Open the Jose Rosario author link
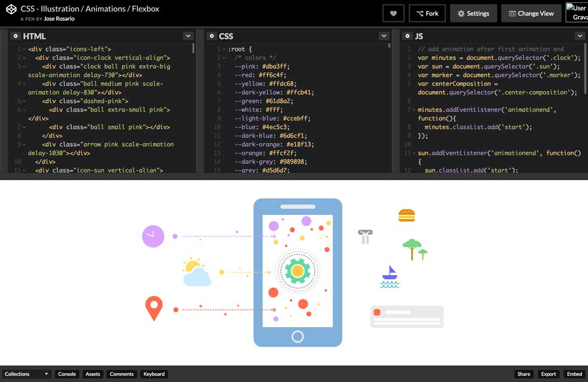Viewport: 588px width, 382px height. 60,19
